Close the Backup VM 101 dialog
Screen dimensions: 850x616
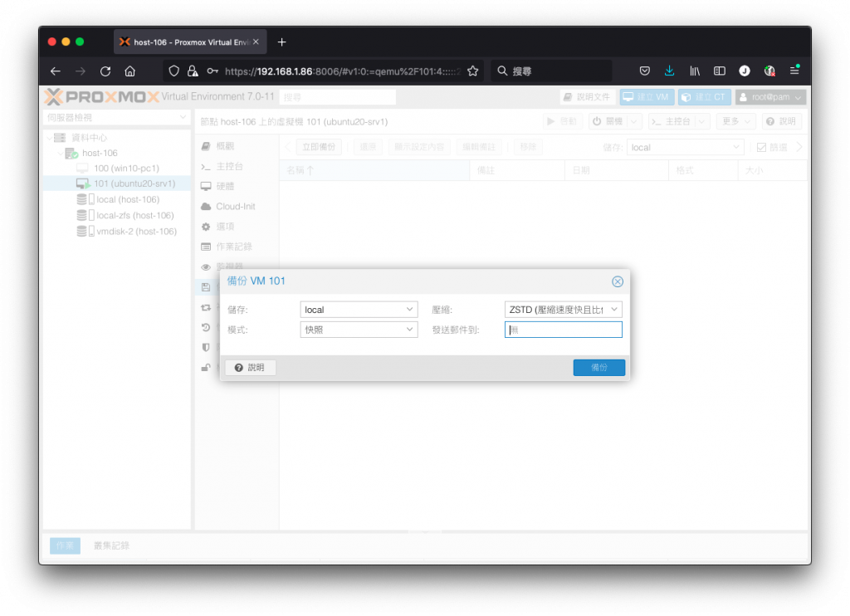(617, 281)
